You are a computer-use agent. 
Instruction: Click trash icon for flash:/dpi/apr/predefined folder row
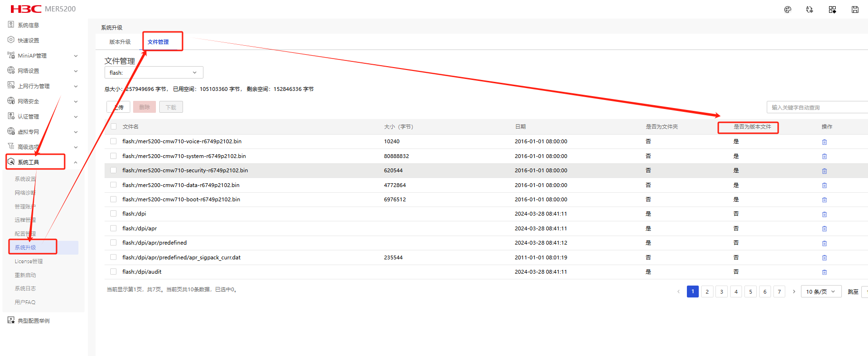(x=824, y=243)
